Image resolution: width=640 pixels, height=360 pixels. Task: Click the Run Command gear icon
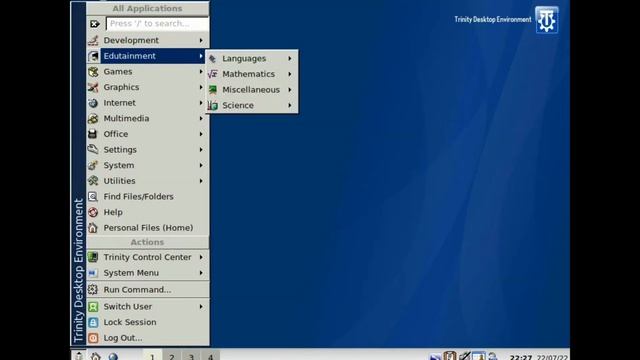[93, 289]
